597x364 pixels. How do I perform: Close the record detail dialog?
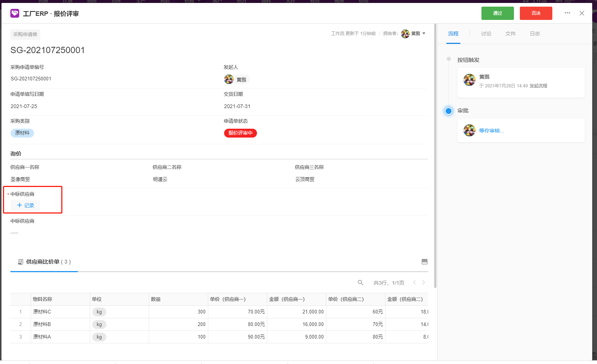click(x=582, y=13)
